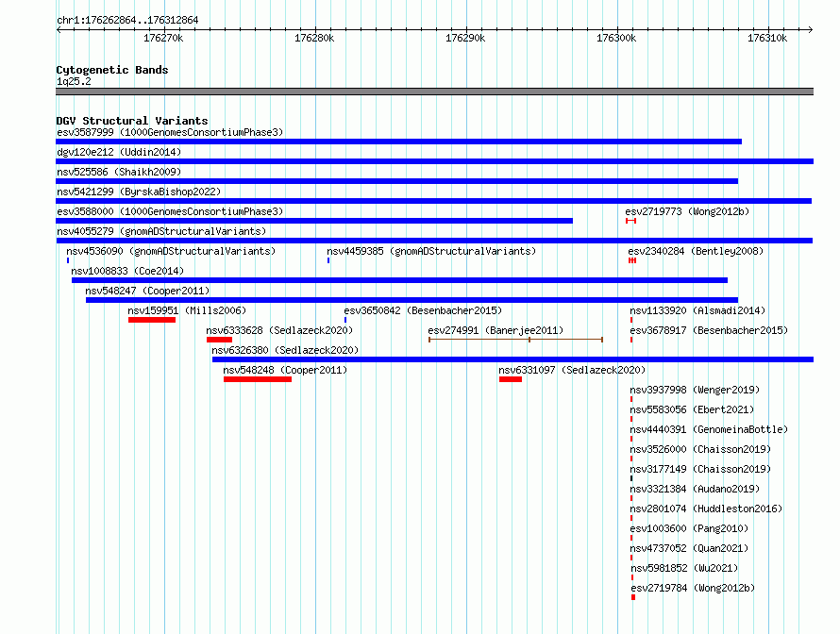The image size is (840, 634).
Task: Click the 176310k ruler tick label
Action: (767, 38)
